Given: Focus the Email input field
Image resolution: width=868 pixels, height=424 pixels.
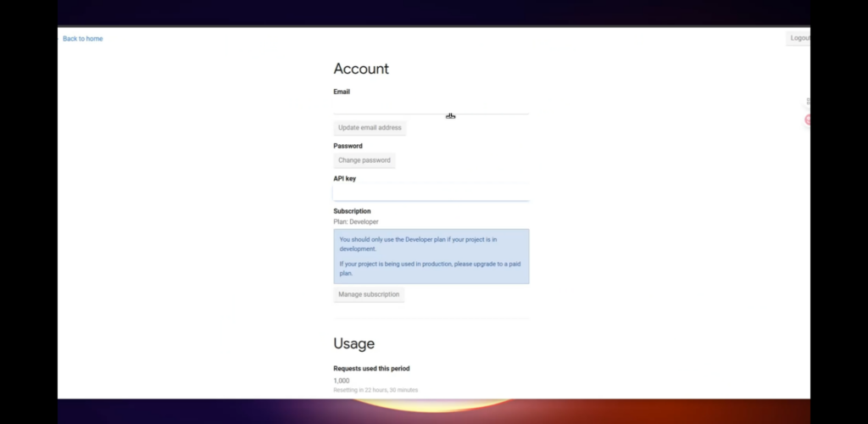Looking at the screenshot, I should 431,106.
